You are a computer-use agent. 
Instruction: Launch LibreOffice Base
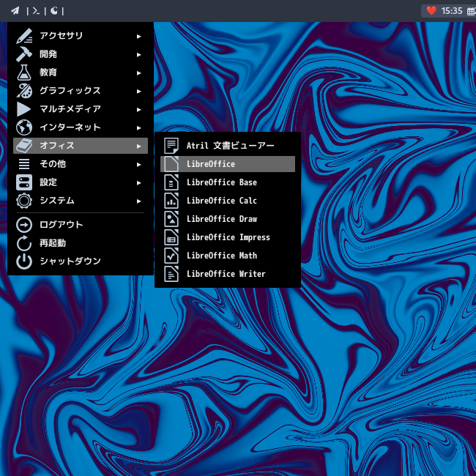pyautogui.click(x=228, y=182)
